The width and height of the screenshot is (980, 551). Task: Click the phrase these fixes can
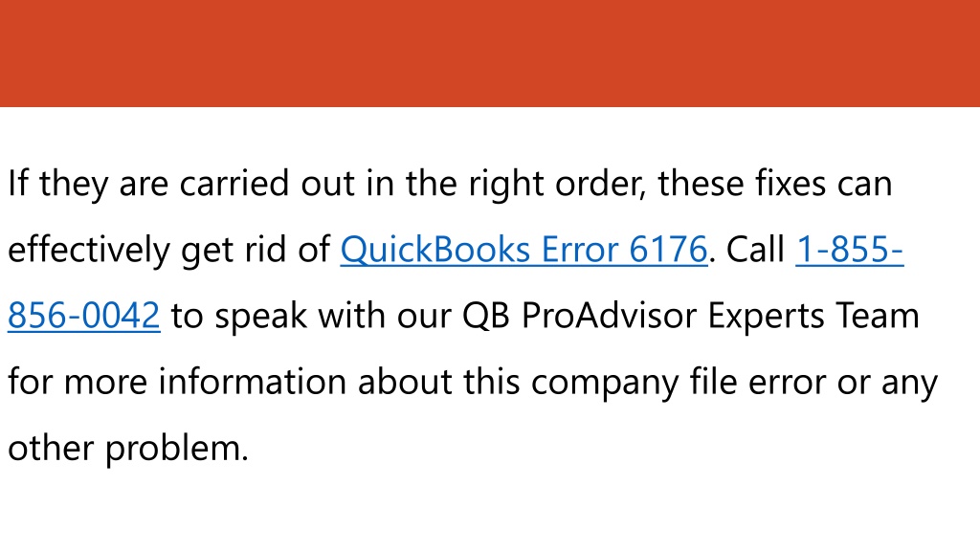(775, 183)
